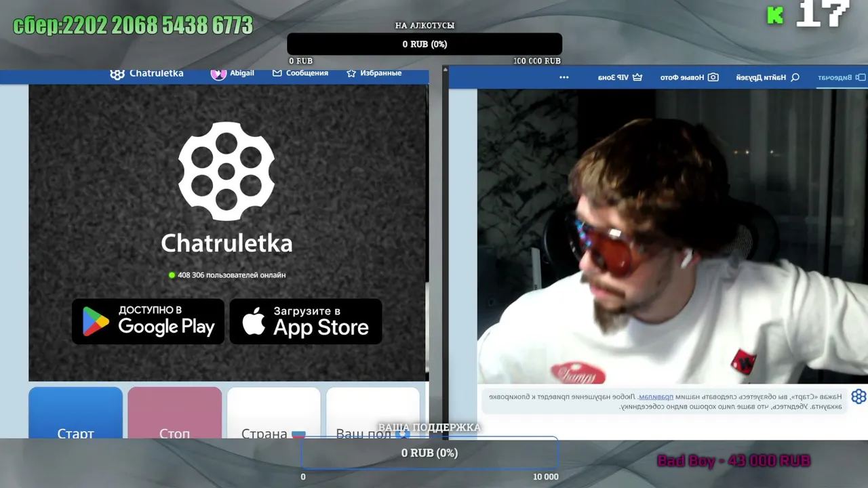Open the Abigail profile avatar
Viewport: 868px width, 488px height.
[218, 74]
